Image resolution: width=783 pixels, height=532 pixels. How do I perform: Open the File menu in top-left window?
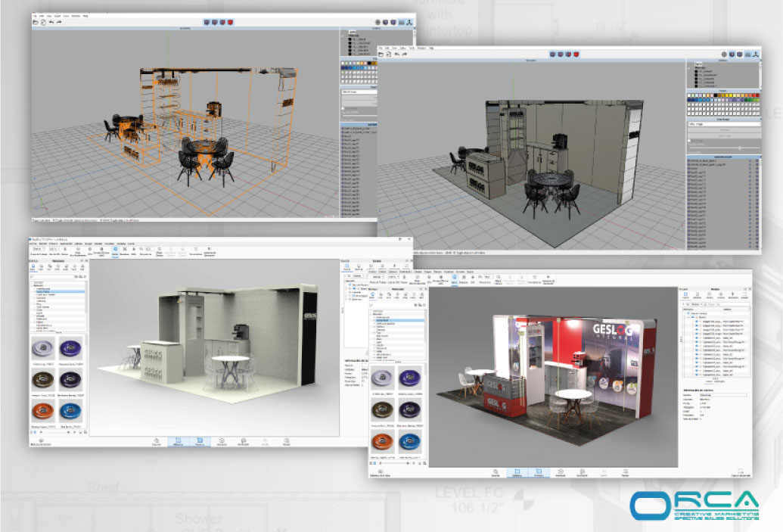click(x=35, y=16)
